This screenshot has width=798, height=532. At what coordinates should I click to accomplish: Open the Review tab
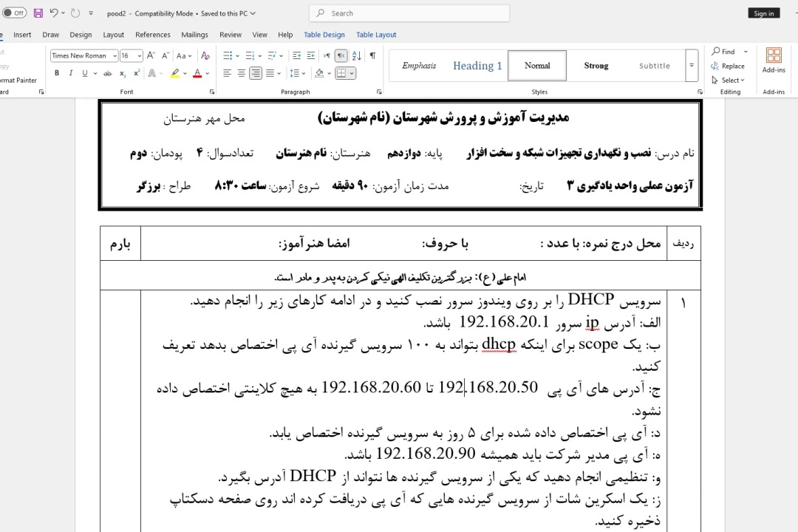[x=231, y=35]
